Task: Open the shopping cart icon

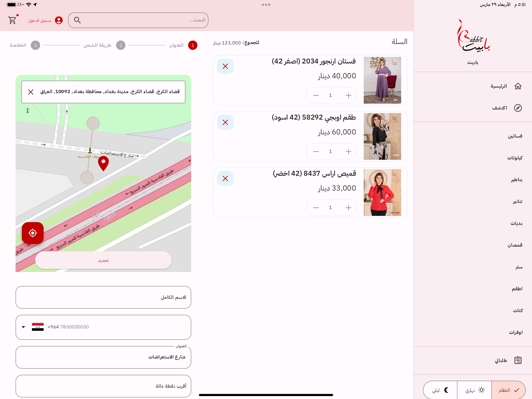Action: click(12, 20)
